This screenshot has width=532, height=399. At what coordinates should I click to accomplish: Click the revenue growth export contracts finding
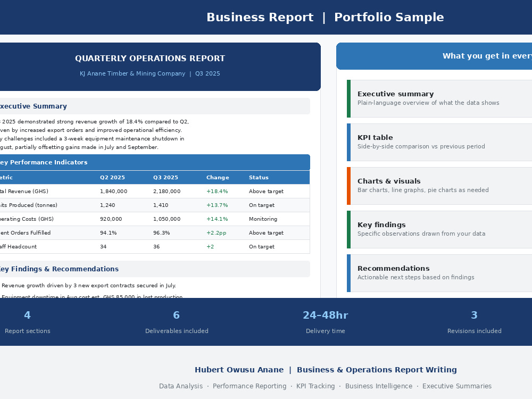[88, 286]
